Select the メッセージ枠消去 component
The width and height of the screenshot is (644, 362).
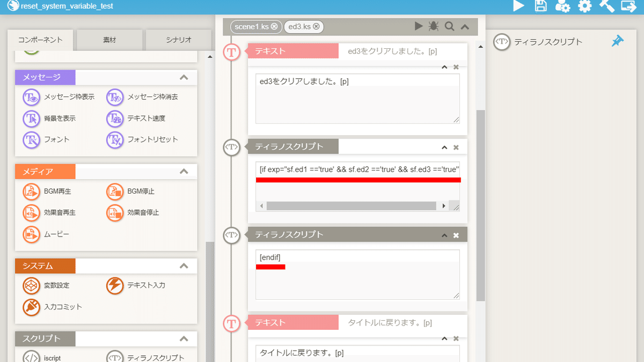(142, 97)
